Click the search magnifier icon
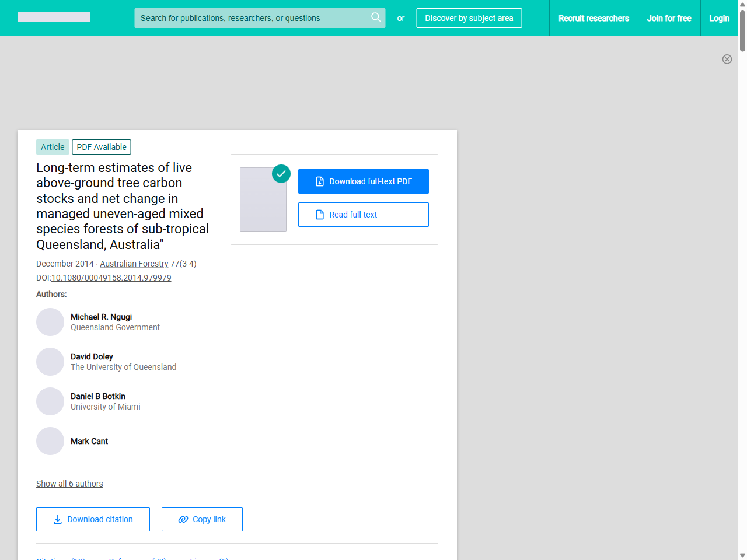The width and height of the screenshot is (747, 560). click(376, 17)
